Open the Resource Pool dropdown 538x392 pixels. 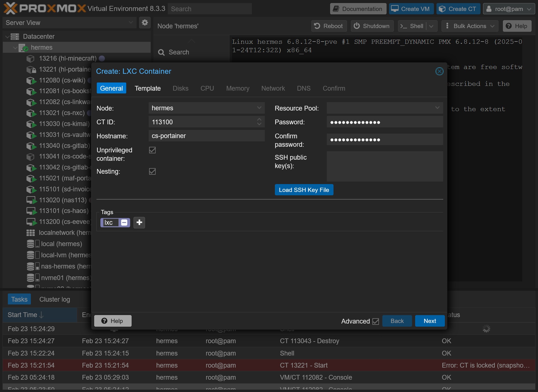pos(437,108)
